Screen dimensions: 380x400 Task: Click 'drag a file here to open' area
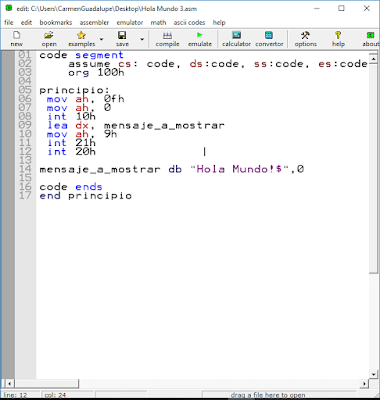[x=268, y=395]
